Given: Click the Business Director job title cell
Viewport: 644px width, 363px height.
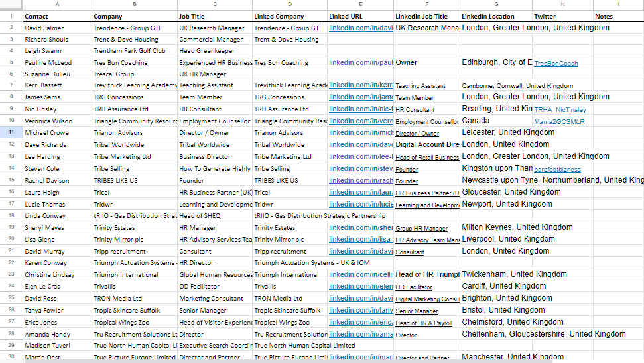Looking at the screenshot, I should point(215,157).
